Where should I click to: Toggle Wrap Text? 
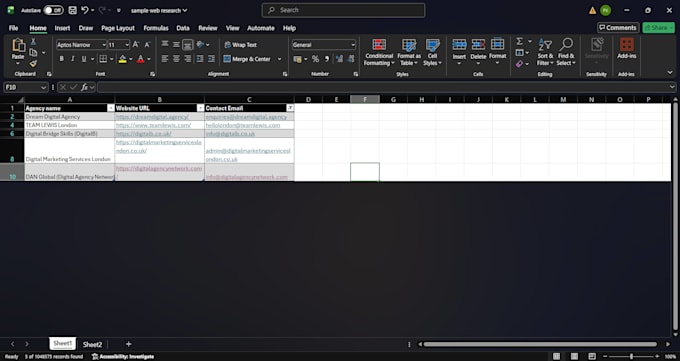240,45
